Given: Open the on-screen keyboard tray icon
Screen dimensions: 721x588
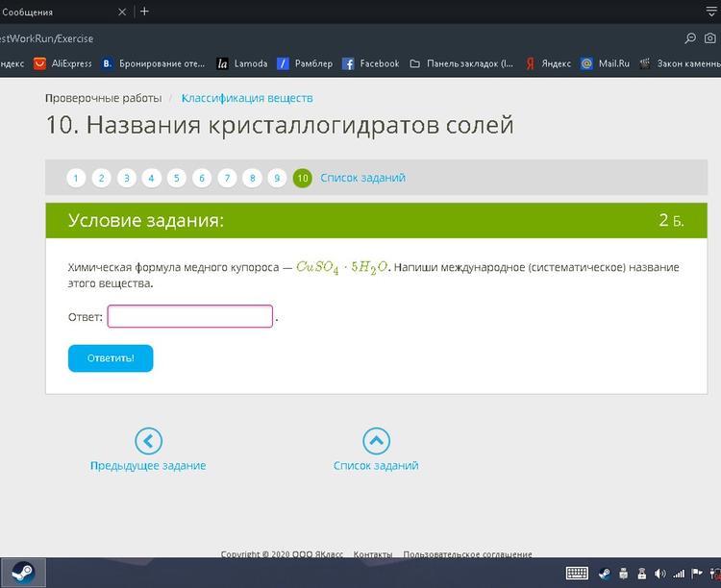Looking at the screenshot, I should pos(577,574).
